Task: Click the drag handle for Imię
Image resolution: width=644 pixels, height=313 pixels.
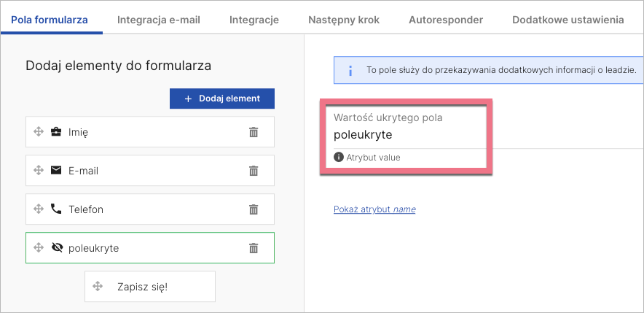Action: (x=39, y=132)
